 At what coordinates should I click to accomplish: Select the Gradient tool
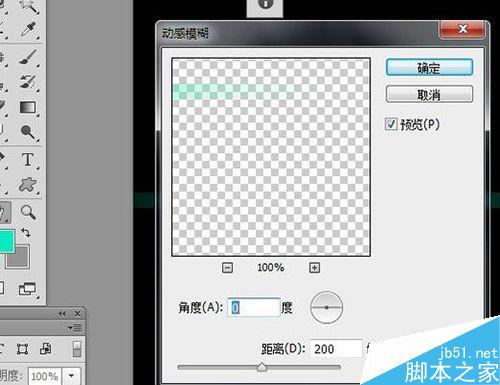point(28,107)
